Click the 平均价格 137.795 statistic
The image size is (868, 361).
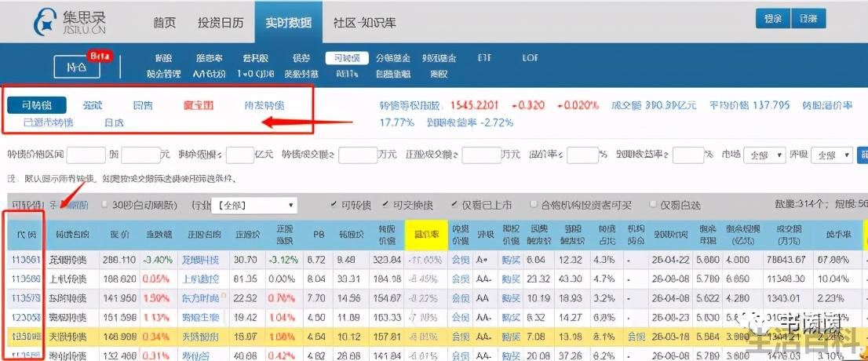pyautogui.click(x=749, y=104)
